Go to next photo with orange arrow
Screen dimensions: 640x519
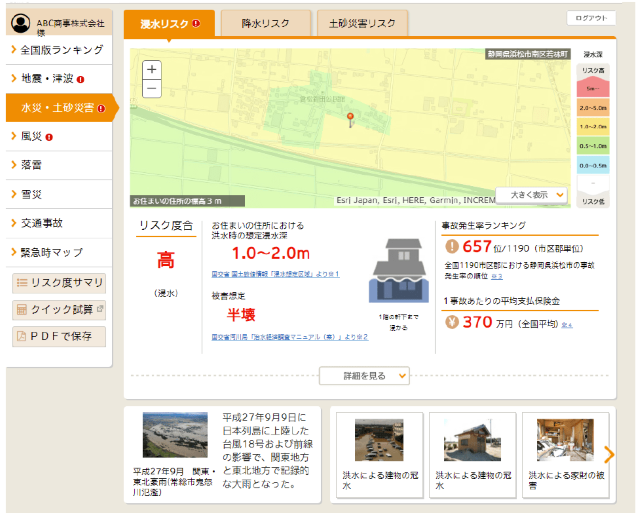click(x=609, y=455)
